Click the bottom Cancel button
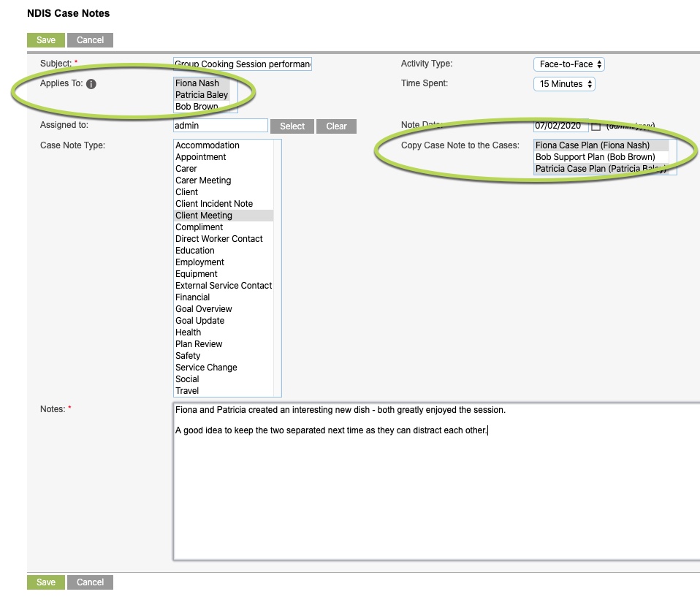700x597 pixels. coord(90,582)
